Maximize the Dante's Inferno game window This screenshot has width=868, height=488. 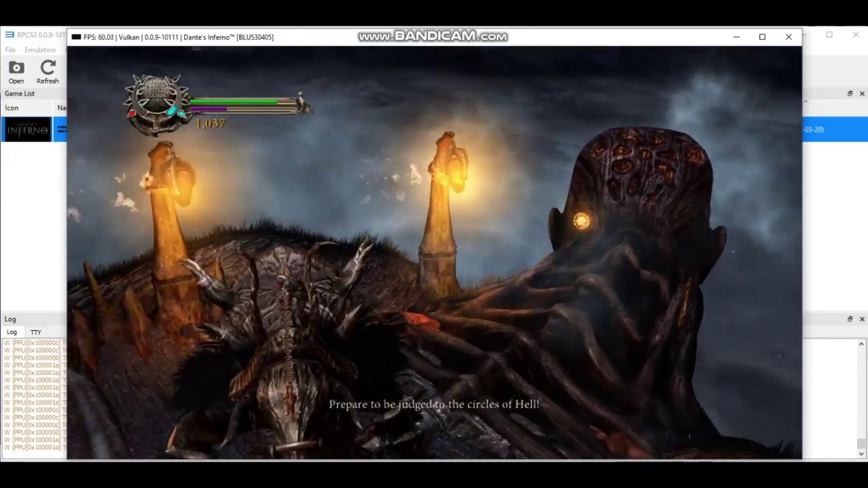tap(762, 37)
